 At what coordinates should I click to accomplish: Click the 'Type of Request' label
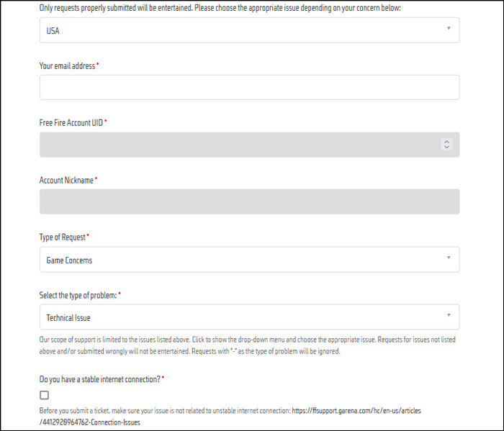[63, 237]
